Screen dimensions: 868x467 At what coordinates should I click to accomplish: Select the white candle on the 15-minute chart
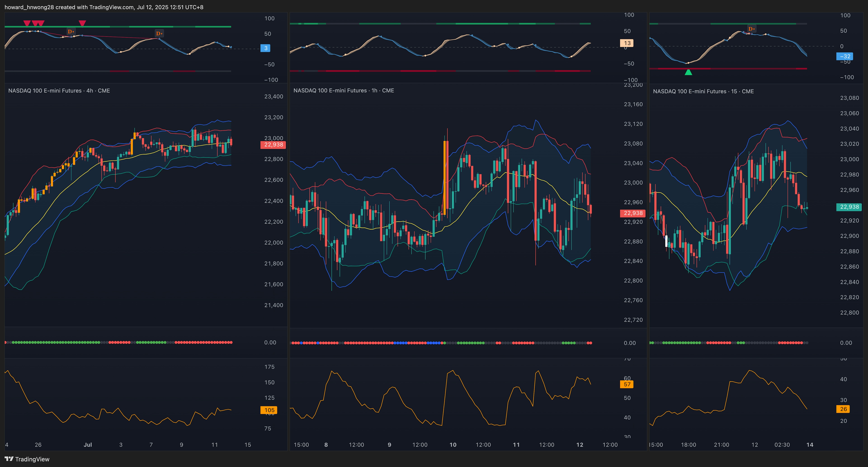666,241
